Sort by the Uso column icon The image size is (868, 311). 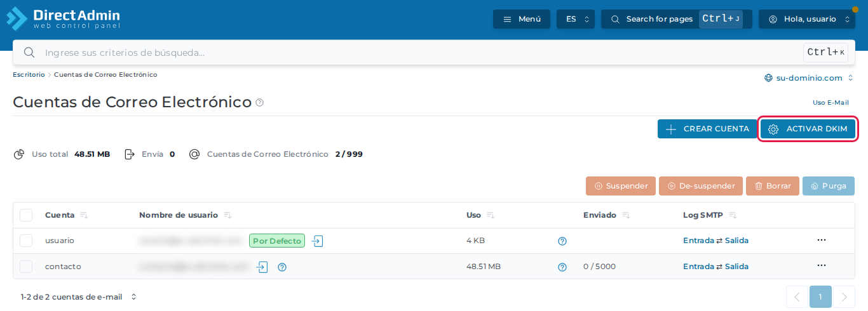491,216
